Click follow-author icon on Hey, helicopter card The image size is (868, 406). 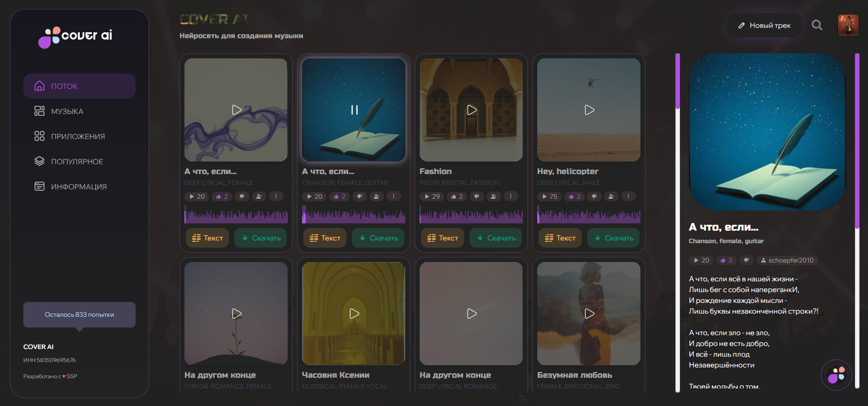611,196
